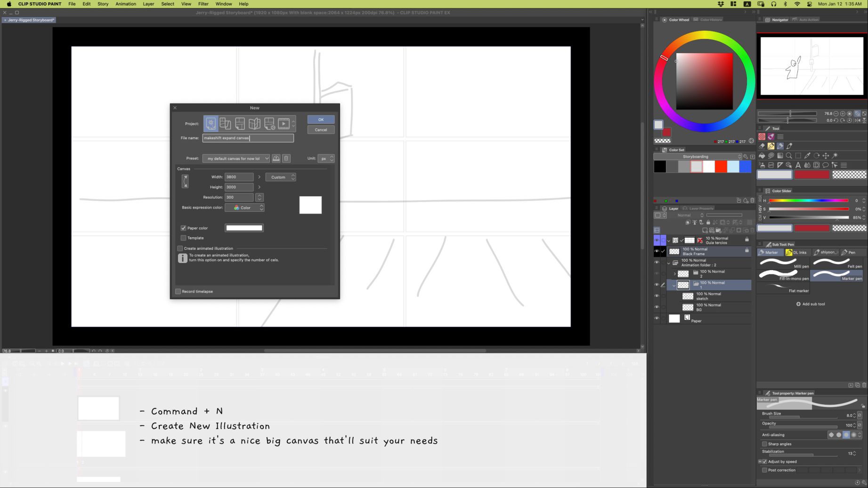Switch to the DL Inks sub tool group
Image resolution: width=868 pixels, height=488 pixels.
coord(796,253)
